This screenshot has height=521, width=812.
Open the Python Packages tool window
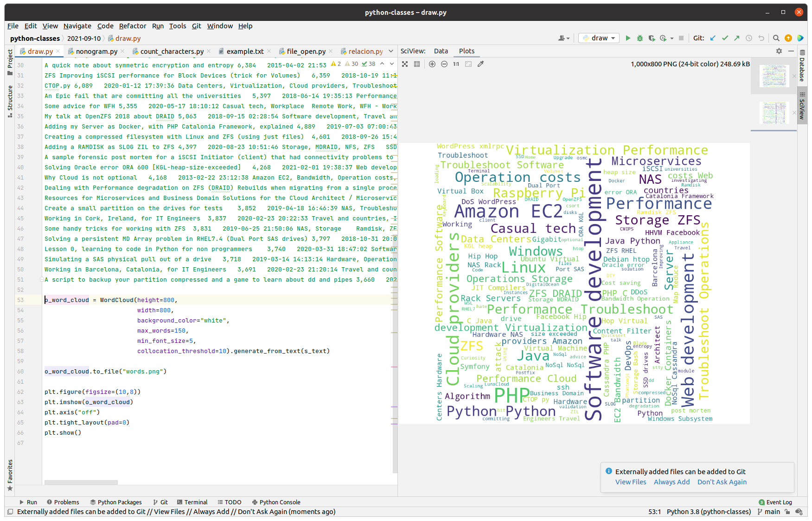[116, 502]
